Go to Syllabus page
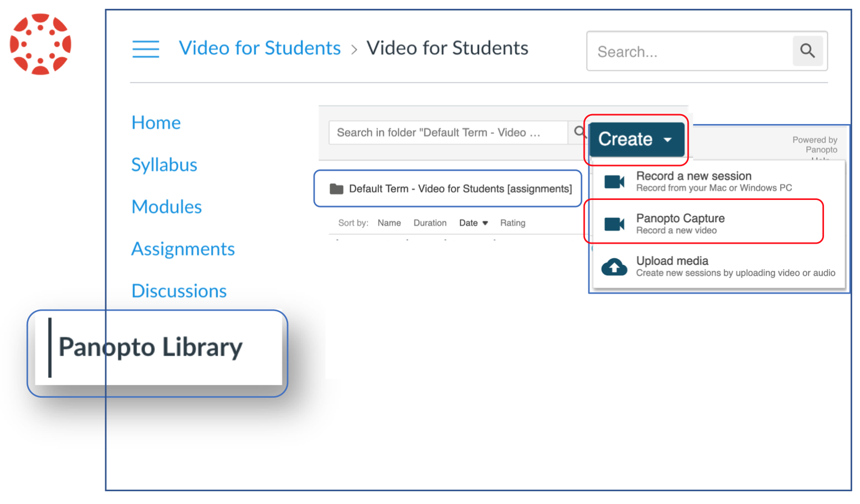Image resolution: width=860 pixels, height=504 pixels. (x=164, y=164)
